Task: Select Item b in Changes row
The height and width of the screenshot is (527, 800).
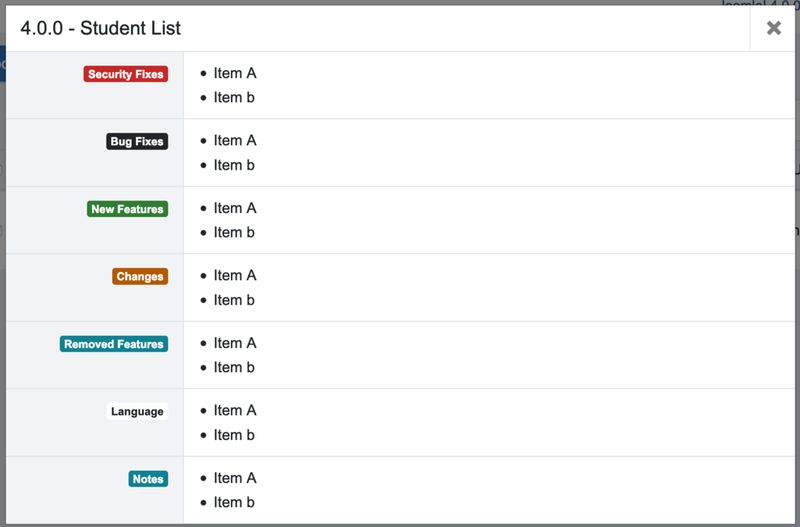Action: (234, 300)
